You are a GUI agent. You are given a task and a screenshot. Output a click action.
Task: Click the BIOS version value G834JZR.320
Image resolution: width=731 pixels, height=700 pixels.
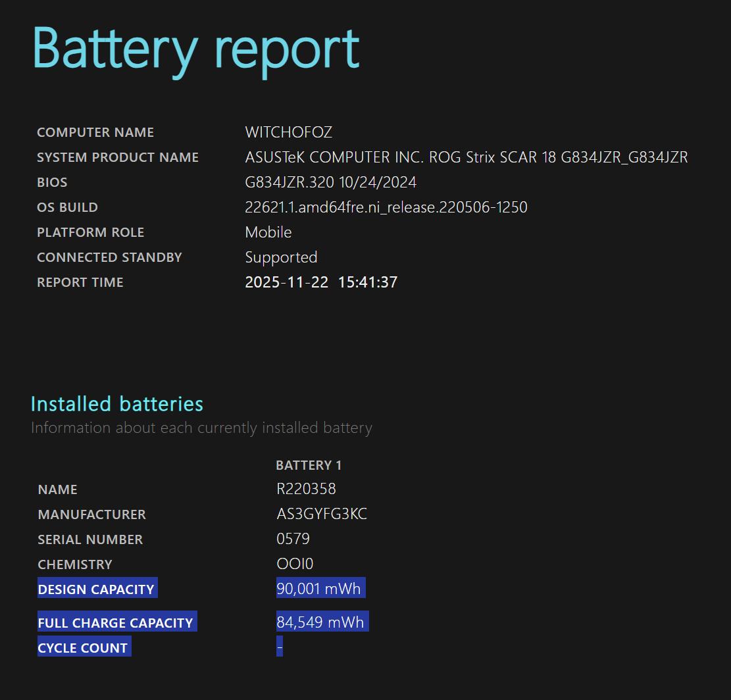tap(330, 182)
